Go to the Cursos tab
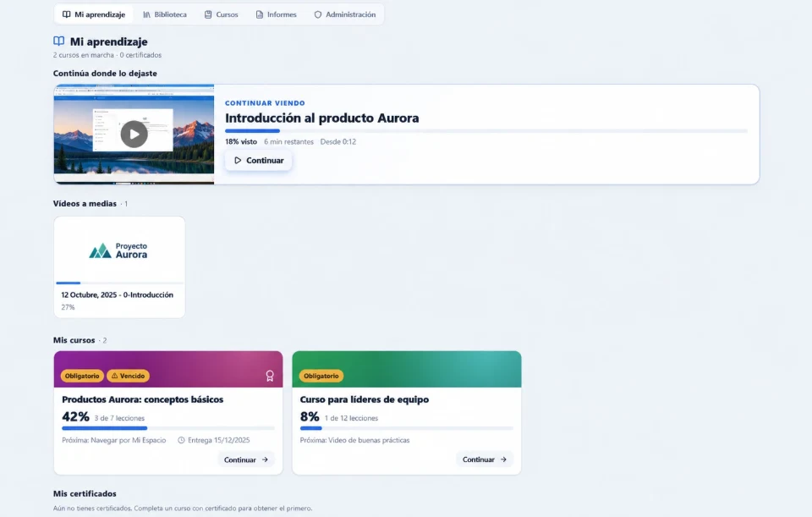The width and height of the screenshot is (812, 517). [221, 14]
